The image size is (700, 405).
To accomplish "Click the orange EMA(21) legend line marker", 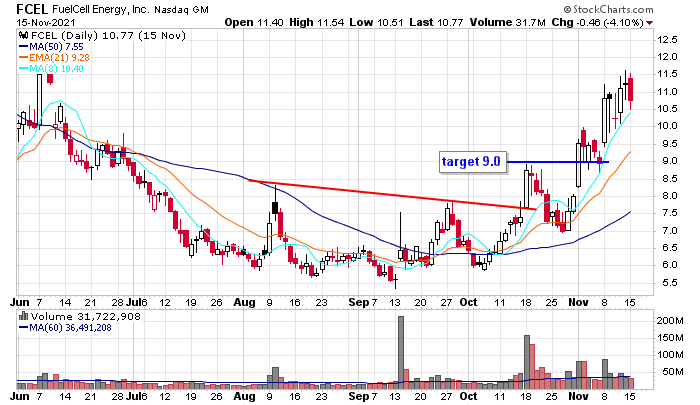I will [x=24, y=58].
